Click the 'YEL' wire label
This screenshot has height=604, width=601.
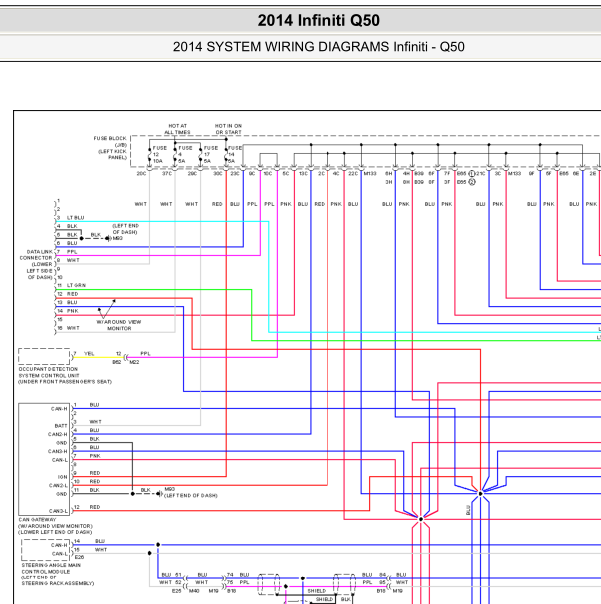point(89,354)
